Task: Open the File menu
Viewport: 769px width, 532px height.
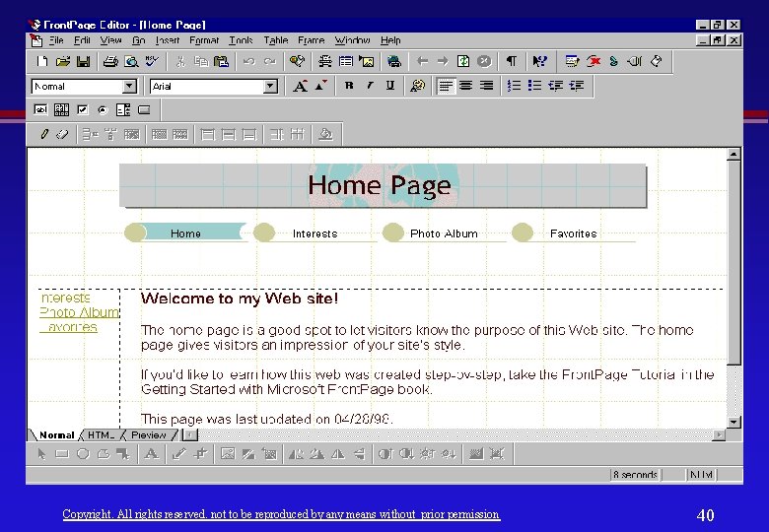Action: point(56,40)
